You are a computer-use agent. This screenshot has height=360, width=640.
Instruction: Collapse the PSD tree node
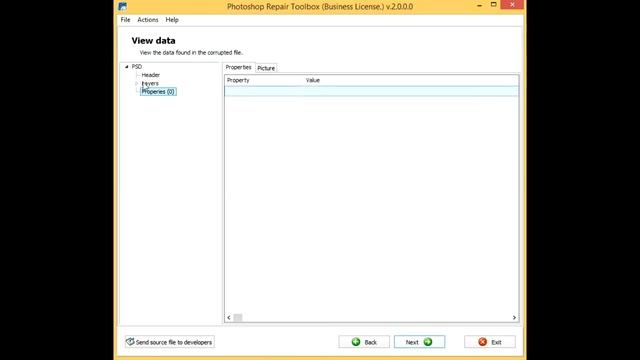click(127, 67)
